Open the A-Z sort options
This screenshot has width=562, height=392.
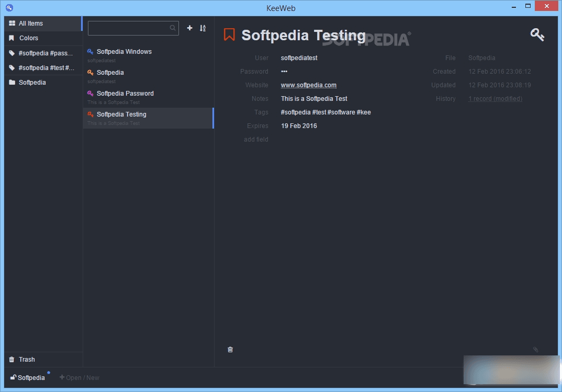[x=203, y=28]
